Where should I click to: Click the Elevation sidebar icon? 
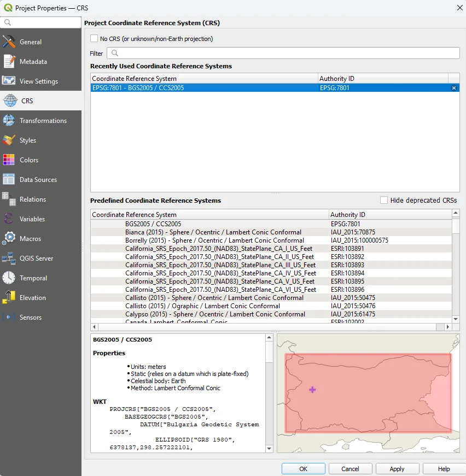[x=9, y=298]
